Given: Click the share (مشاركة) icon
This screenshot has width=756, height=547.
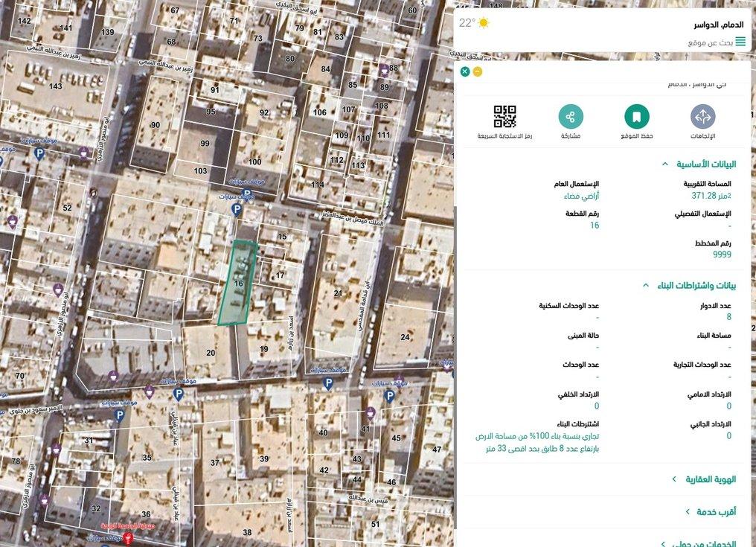Looking at the screenshot, I should pos(571,117).
